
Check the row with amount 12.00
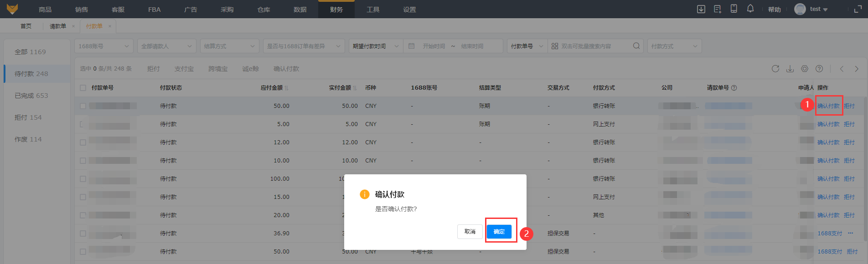click(83, 142)
